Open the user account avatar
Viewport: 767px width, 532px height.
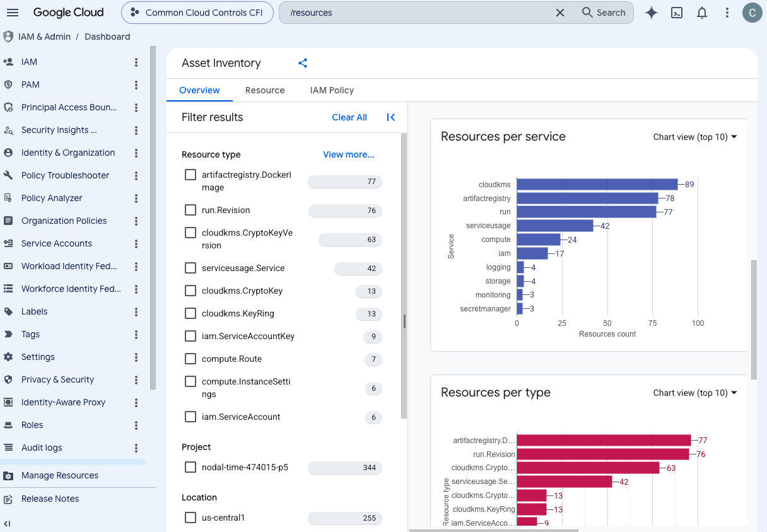(752, 13)
